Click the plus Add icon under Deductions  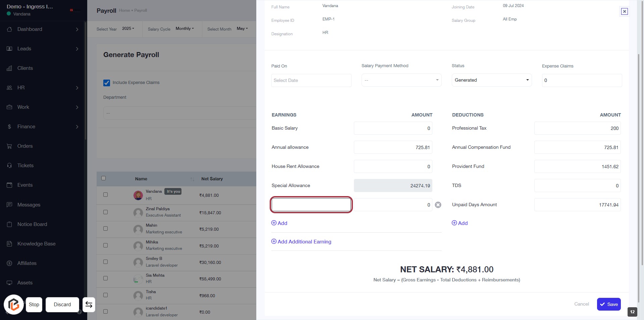[x=454, y=223]
